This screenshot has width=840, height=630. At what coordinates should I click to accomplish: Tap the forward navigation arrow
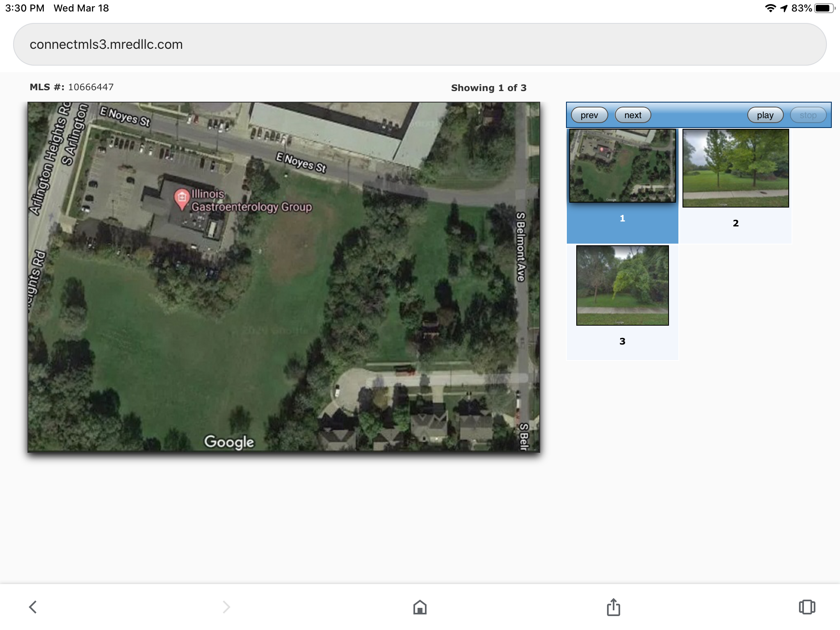click(226, 607)
